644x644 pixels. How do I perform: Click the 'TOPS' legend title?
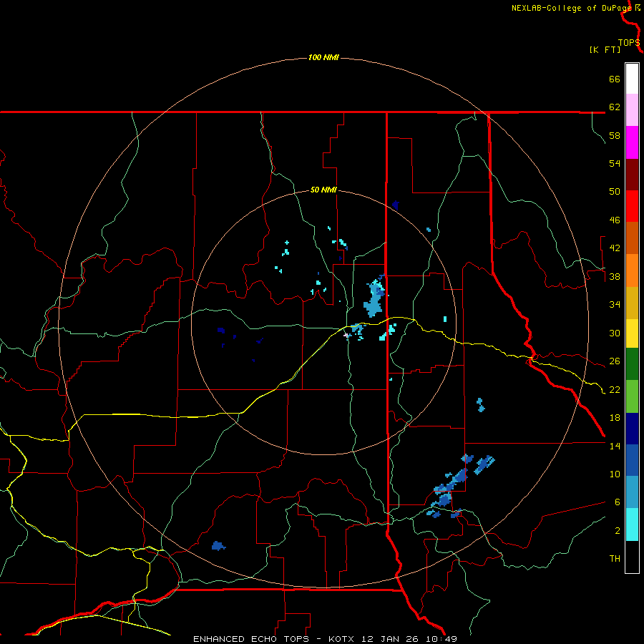coord(629,42)
